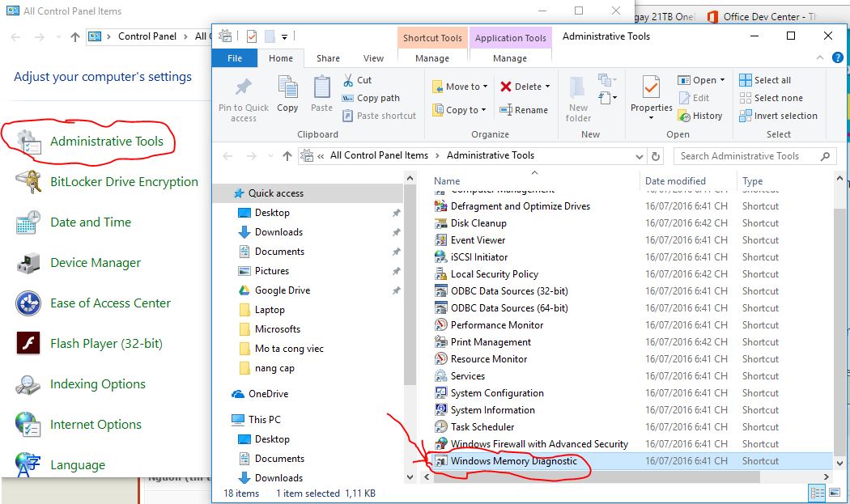Viewport: 850px width, 504px height.
Task: Select Google Drive in navigation pane
Action: [283, 290]
